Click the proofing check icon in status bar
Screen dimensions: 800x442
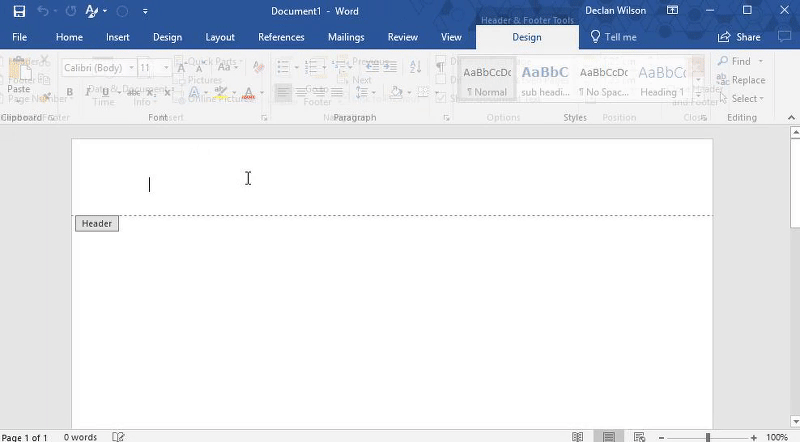pyautogui.click(x=119, y=436)
